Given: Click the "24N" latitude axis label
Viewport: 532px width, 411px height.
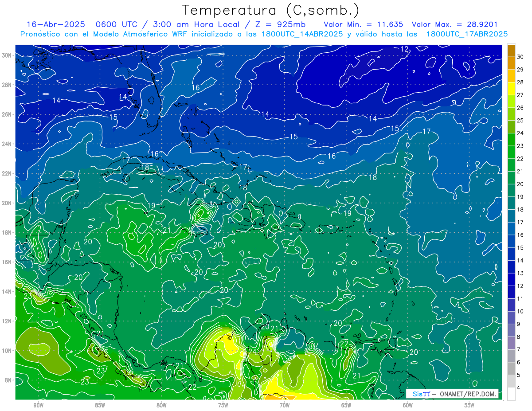Looking at the screenshot, I should point(8,144).
